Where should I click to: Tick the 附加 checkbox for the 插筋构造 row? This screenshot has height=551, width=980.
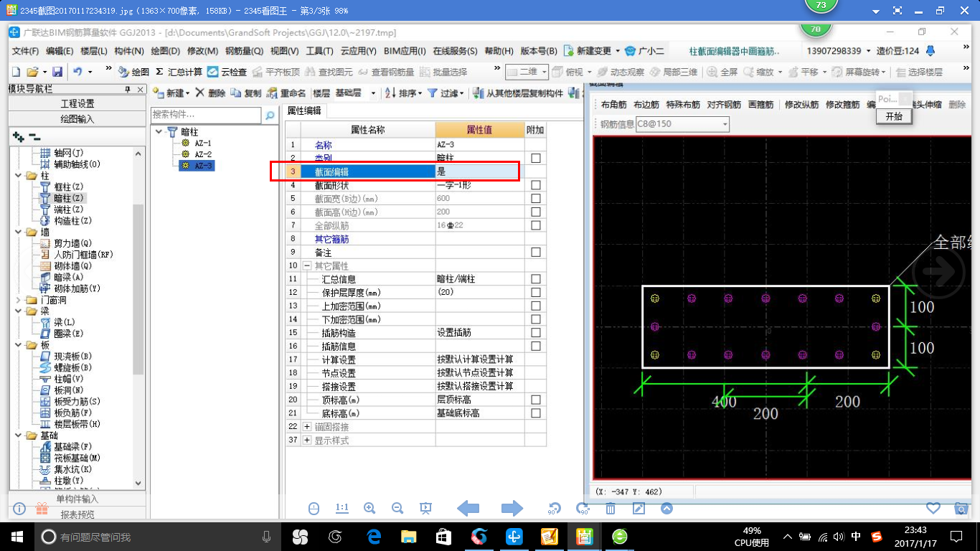point(536,333)
